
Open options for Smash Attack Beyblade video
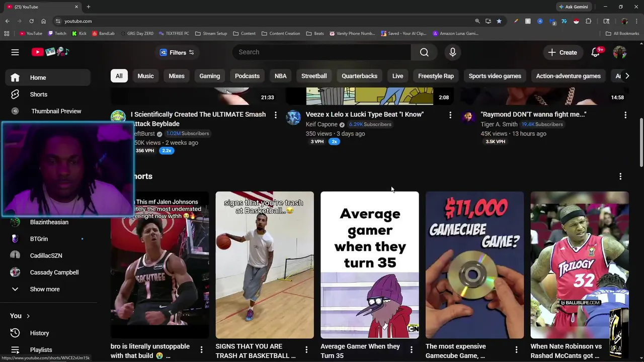275,115
